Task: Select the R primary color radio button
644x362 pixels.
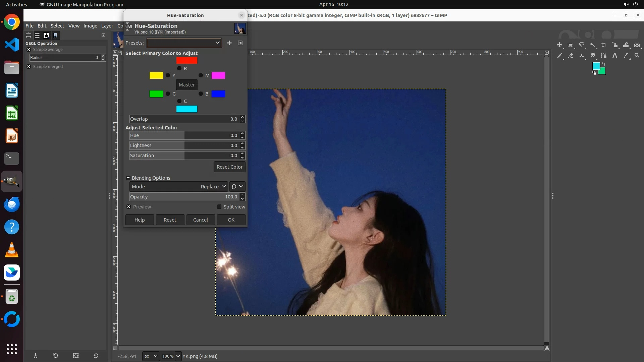Action: coord(179,68)
